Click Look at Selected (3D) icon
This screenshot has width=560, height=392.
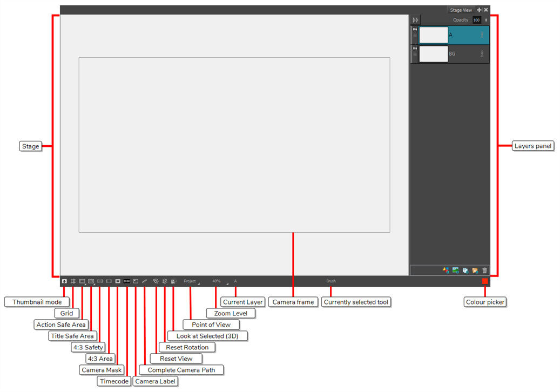pos(173,281)
